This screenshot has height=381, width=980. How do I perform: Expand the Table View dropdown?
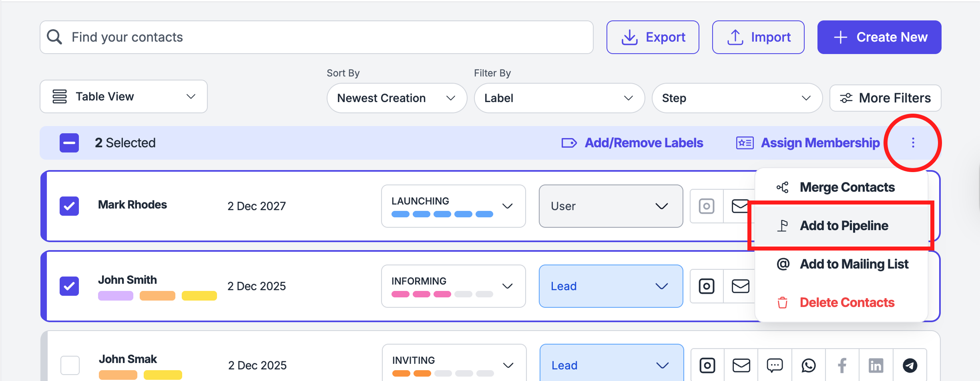(x=124, y=96)
